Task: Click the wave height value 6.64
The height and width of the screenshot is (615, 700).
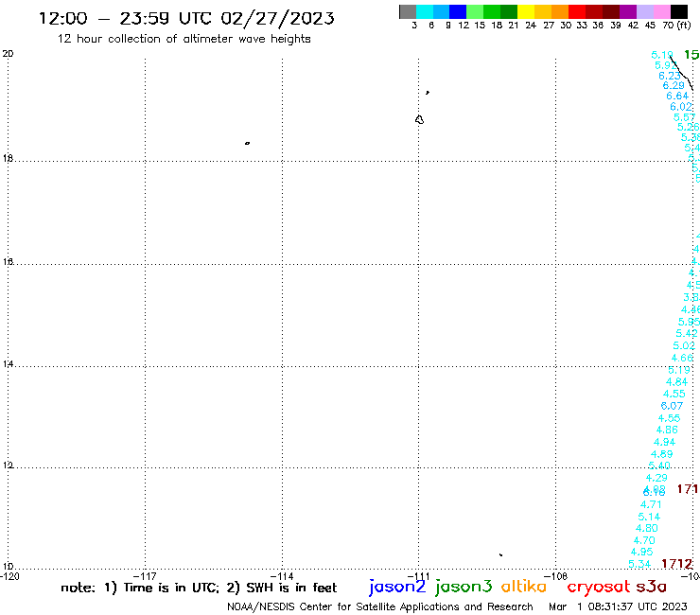Action: [677, 96]
